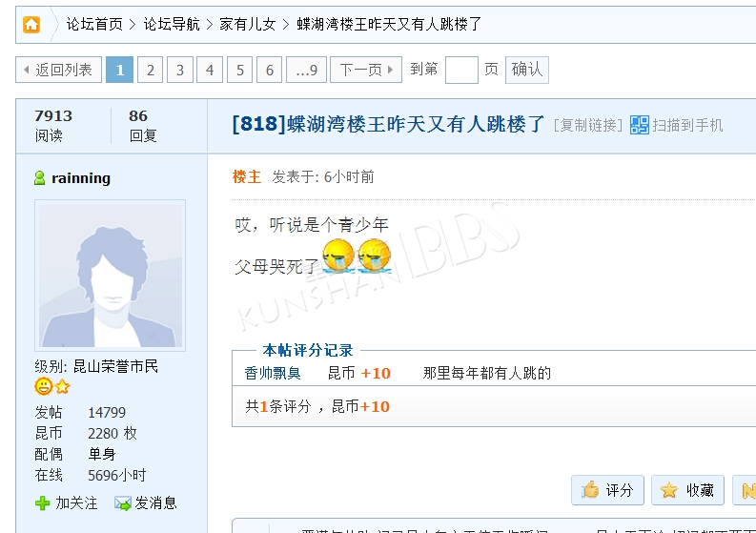Screen dimensions: 756x533
Task: Click the green plus 加关注 icon
Action: coord(43,503)
